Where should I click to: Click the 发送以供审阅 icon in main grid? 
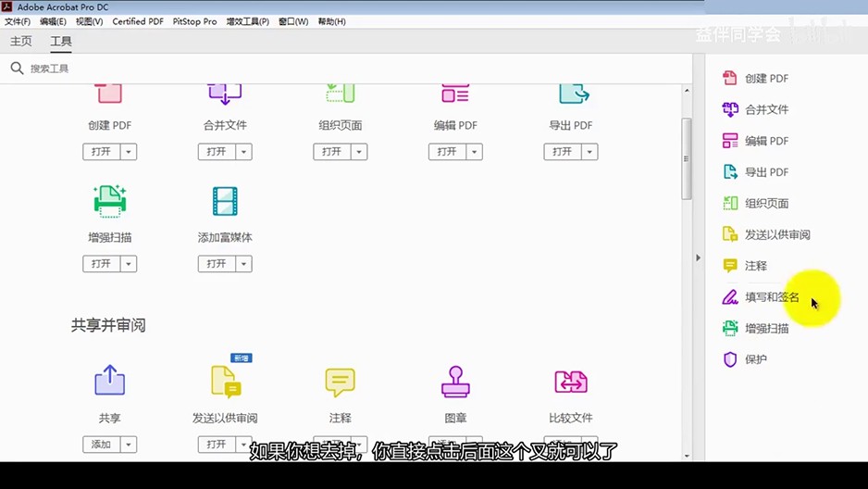226,382
